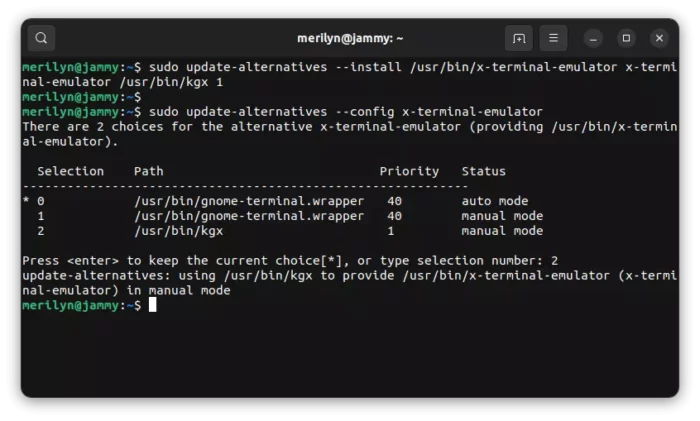Click the gnome-terminal.wrapper path in selection row 0
Image resolution: width=700 pixels, height=421 pixels.
tap(249, 201)
